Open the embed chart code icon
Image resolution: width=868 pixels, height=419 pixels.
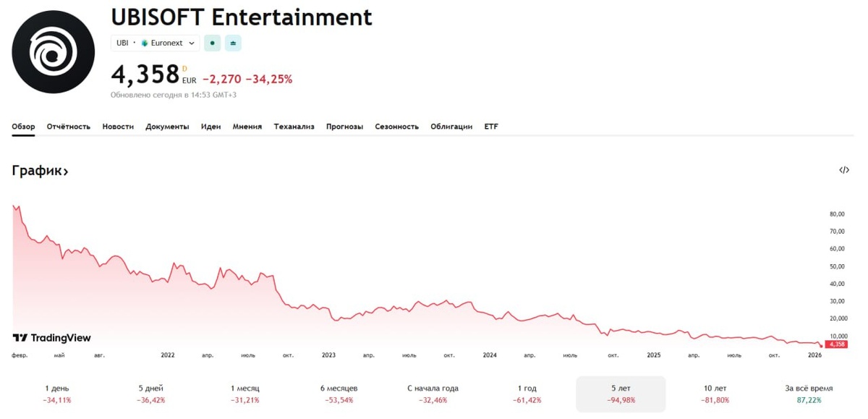843,170
